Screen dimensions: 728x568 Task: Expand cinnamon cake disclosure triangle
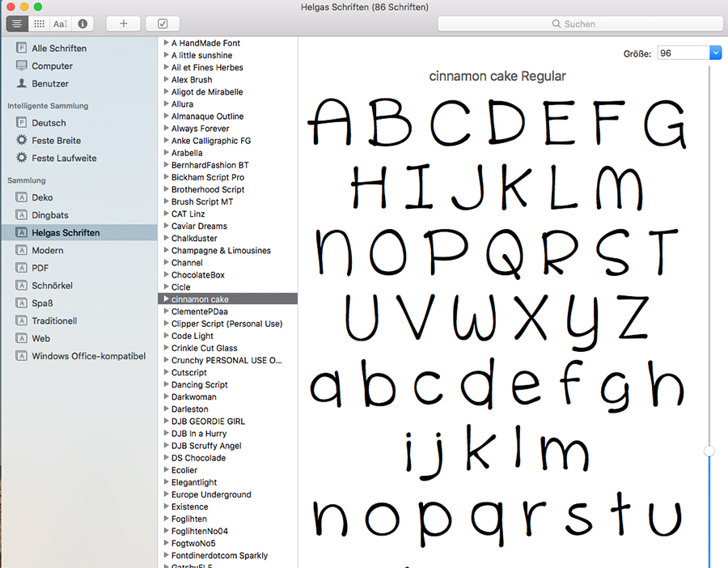point(166,299)
